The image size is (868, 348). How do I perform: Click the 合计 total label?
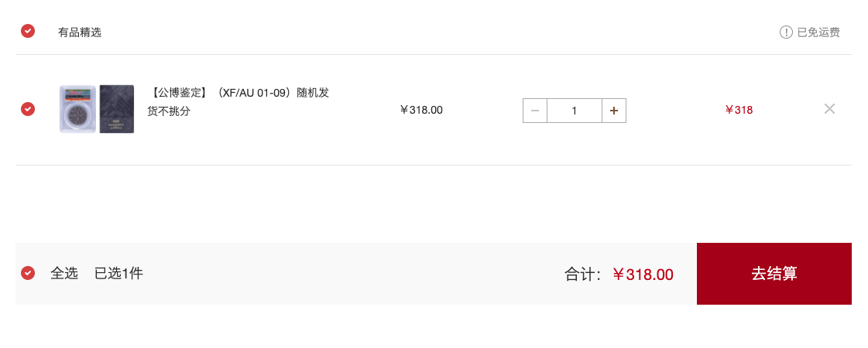pyautogui.click(x=583, y=274)
